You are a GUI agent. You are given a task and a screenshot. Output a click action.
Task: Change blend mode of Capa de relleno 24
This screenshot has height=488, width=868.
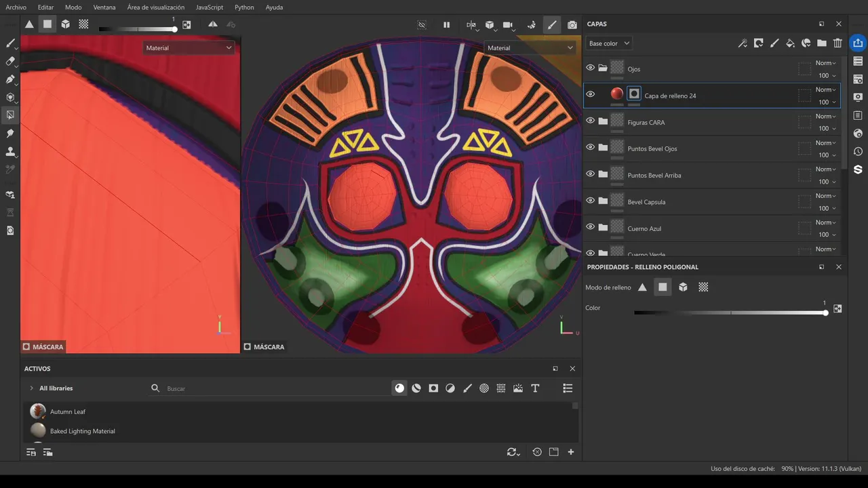(826, 89)
